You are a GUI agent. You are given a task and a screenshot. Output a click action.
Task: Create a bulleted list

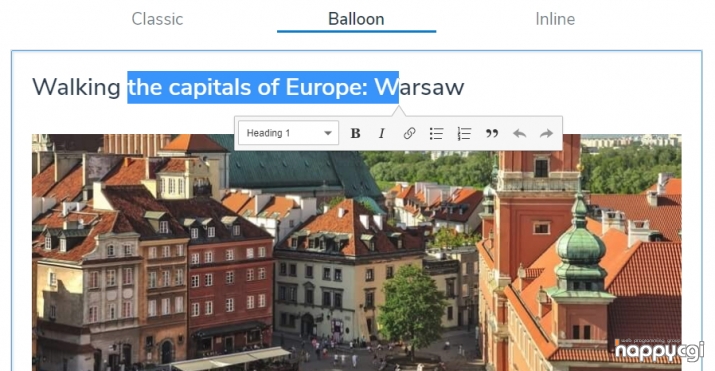pos(436,133)
